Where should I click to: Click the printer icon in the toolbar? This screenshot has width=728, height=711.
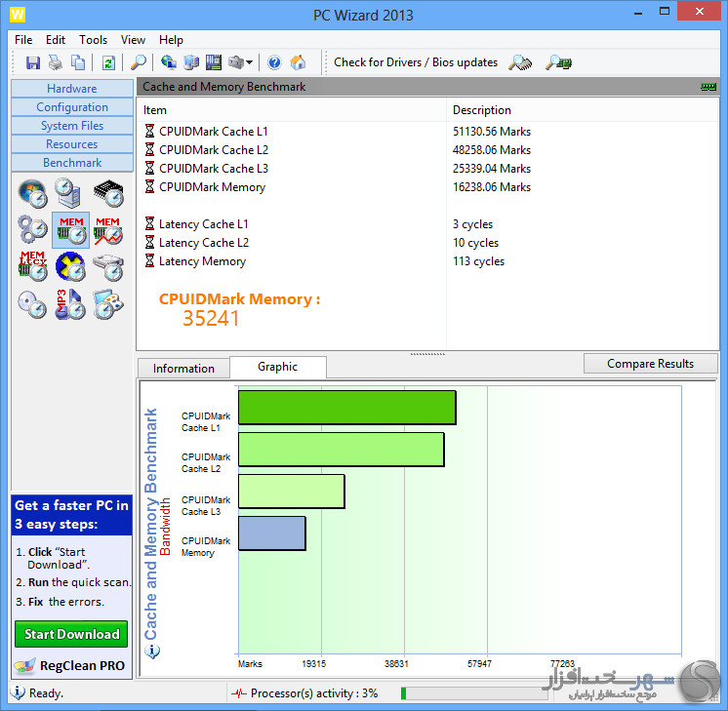(x=56, y=62)
